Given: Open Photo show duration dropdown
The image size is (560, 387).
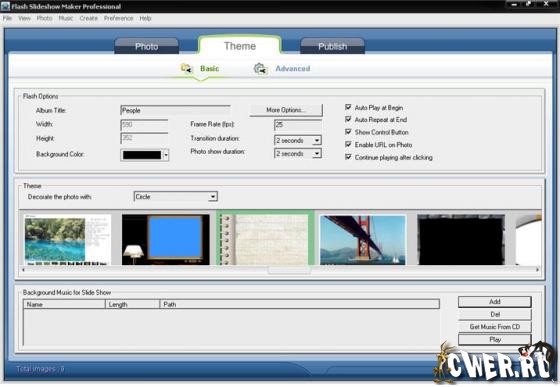Looking at the screenshot, I should (x=317, y=154).
